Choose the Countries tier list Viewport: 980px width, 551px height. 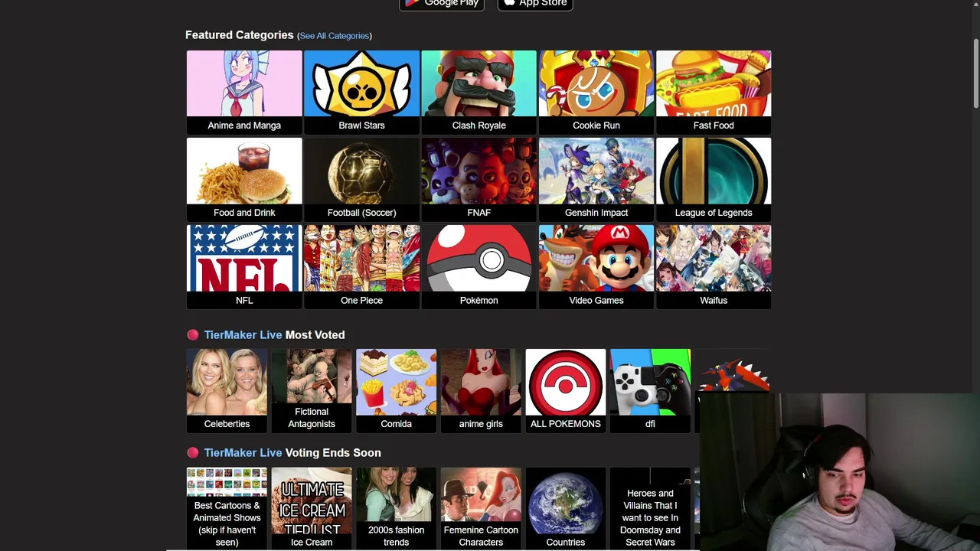click(x=566, y=509)
